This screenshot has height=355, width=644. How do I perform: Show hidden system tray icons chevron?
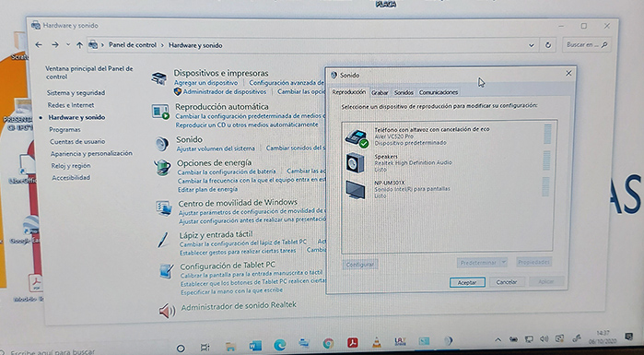[498, 340]
